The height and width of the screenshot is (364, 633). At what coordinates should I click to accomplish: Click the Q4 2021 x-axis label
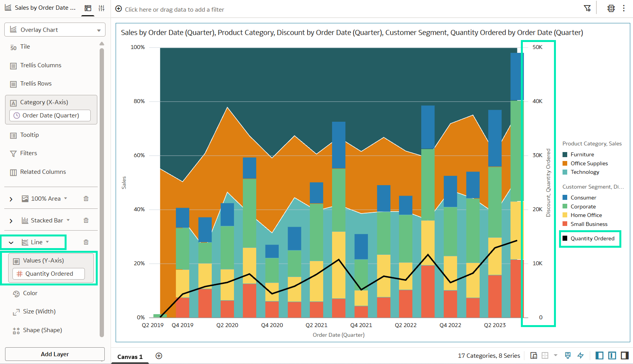point(361,325)
